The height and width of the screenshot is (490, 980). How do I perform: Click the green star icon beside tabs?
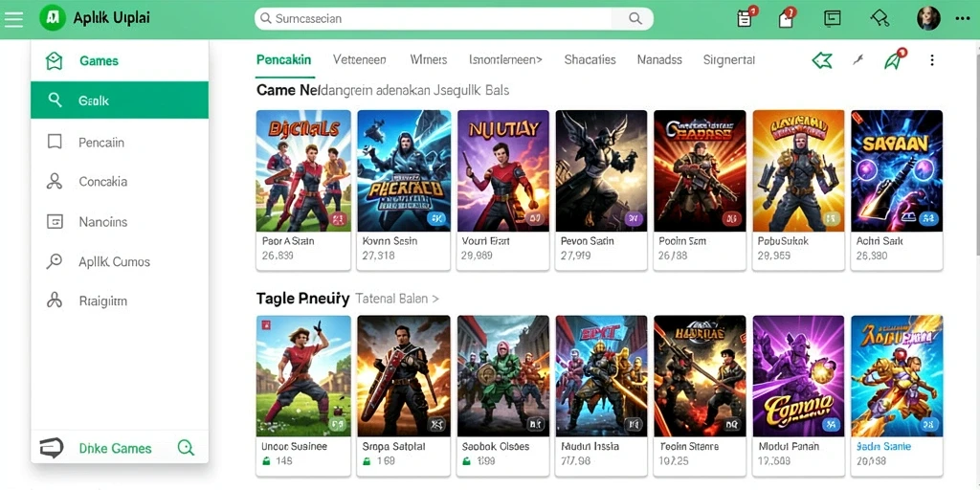(x=822, y=60)
